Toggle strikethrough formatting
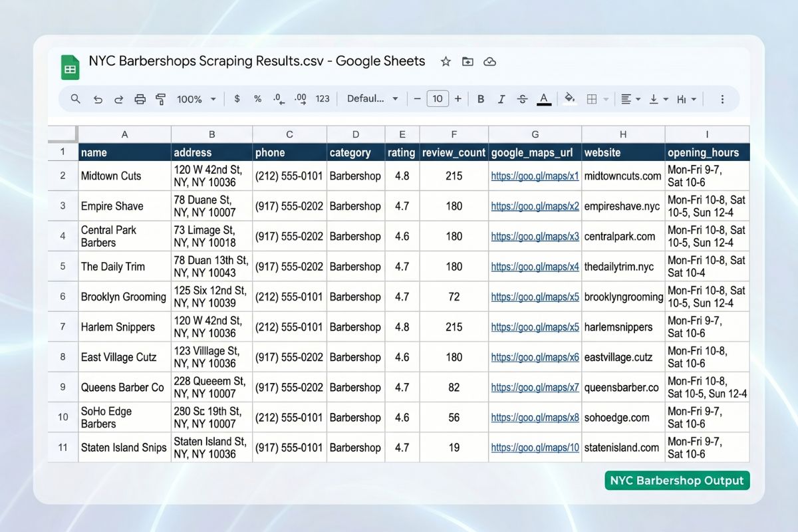Screen dimensions: 798x532 (x=522, y=98)
